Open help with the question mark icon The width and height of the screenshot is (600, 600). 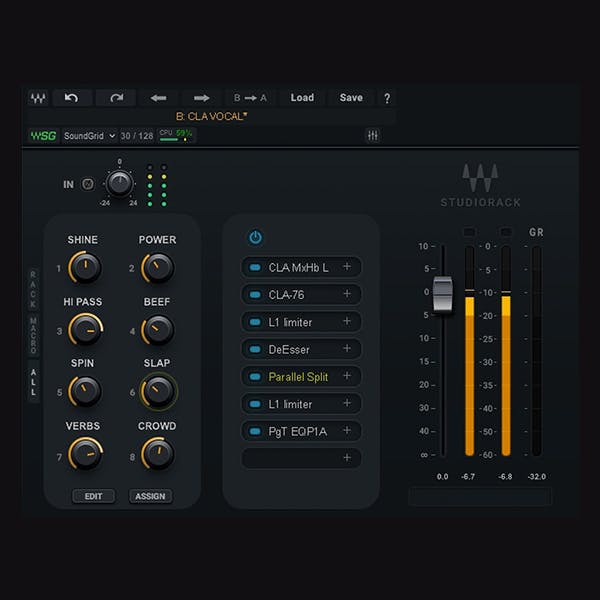pyautogui.click(x=387, y=98)
